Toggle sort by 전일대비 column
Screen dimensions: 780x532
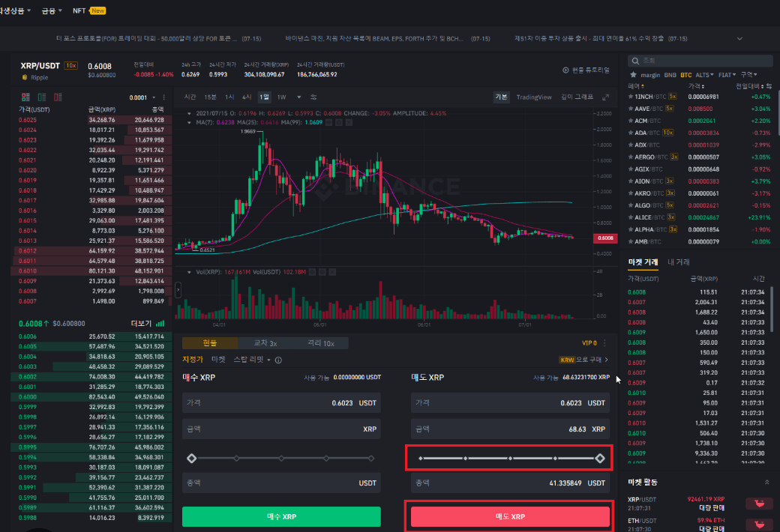click(x=750, y=86)
